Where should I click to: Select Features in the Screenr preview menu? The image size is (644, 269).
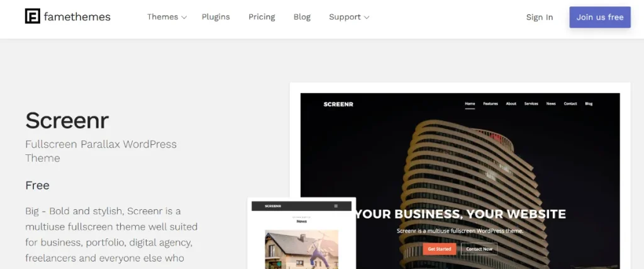point(491,104)
